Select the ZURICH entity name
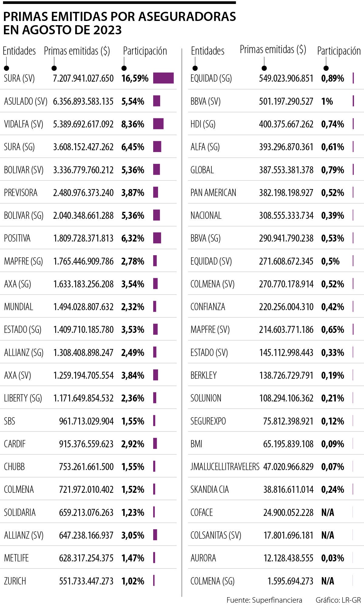The width and height of the screenshot is (364, 606). coord(15,581)
